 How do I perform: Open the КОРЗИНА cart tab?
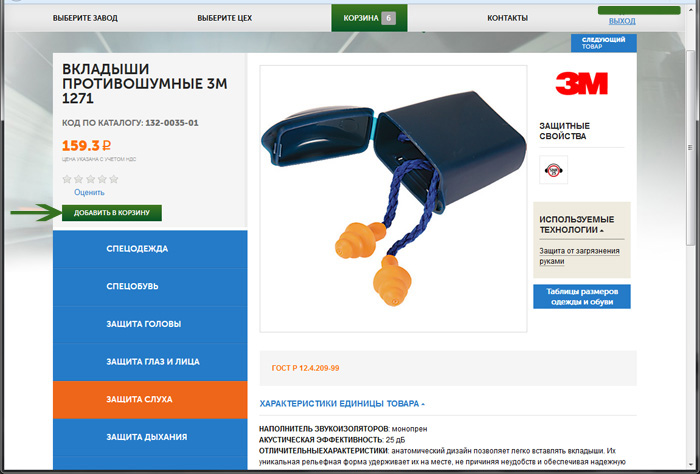(x=369, y=18)
